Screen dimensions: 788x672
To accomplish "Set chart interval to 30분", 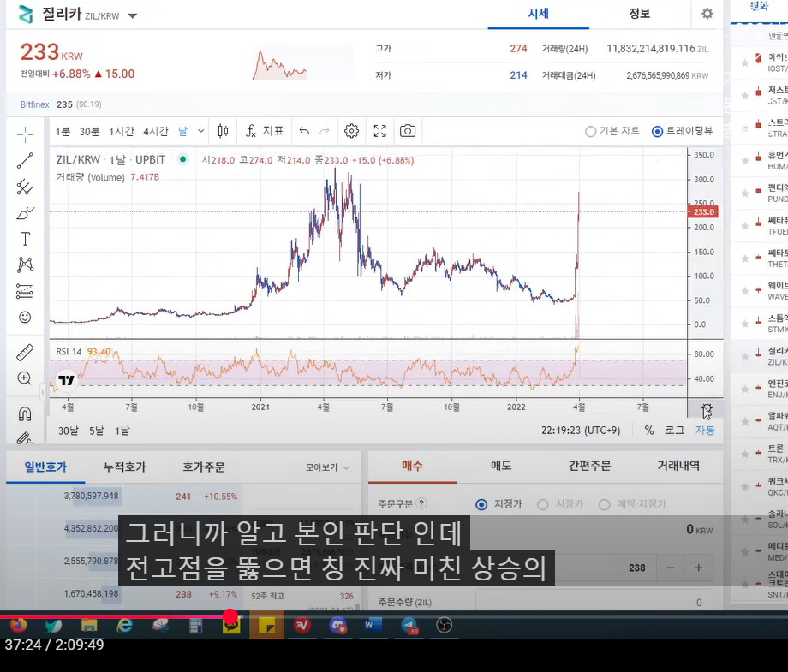I will pyautogui.click(x=89, y=132).
